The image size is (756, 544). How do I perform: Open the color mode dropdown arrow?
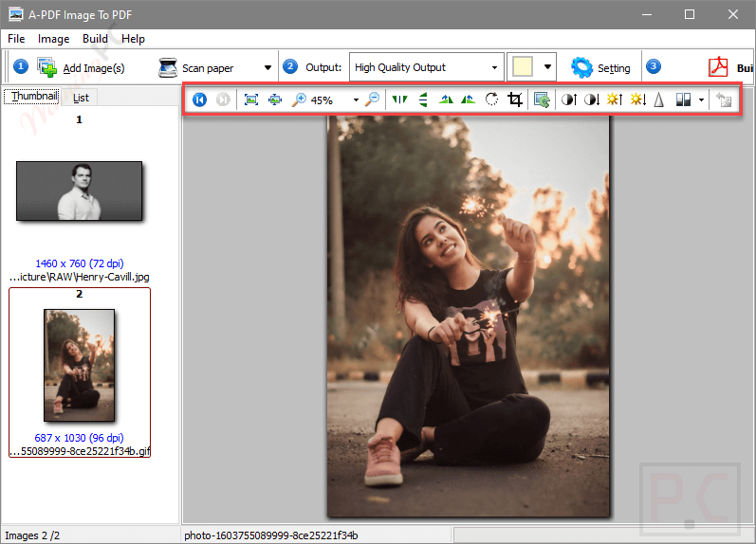pos(701,100)
